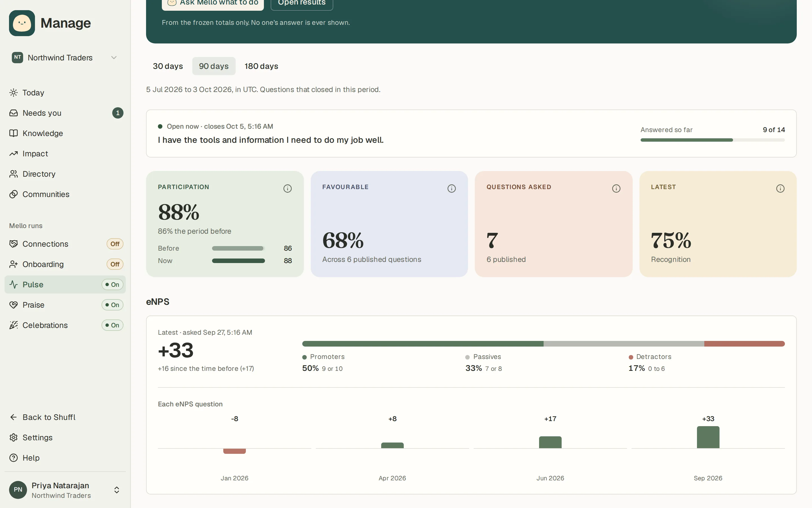Click the Communities sidebar label
812x508 pixels.
coord(46,194)
